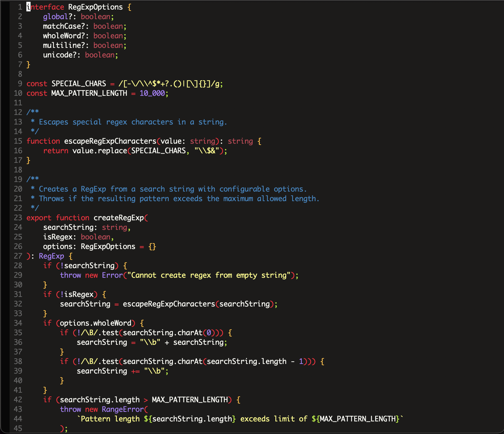Click line number 18 in the gutter
The height and width of the screenshot is (434, 504).
[18, 170]
